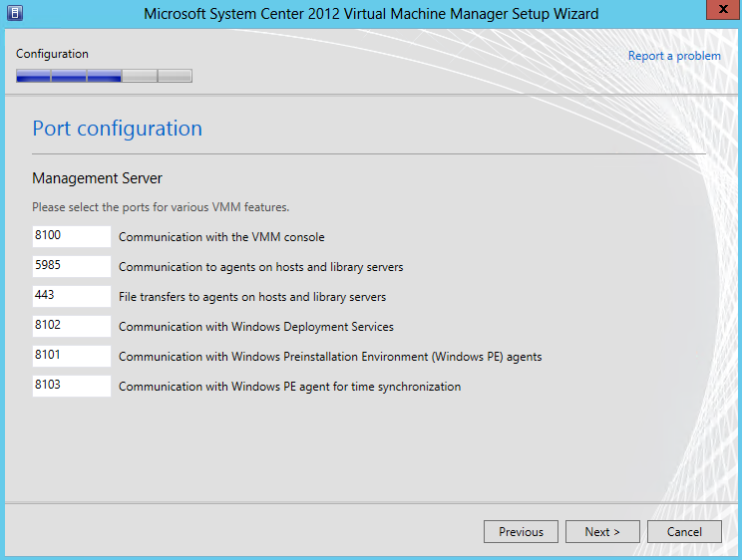
Task: Edit the file transfers port 443 field
Action: (72, 296)
